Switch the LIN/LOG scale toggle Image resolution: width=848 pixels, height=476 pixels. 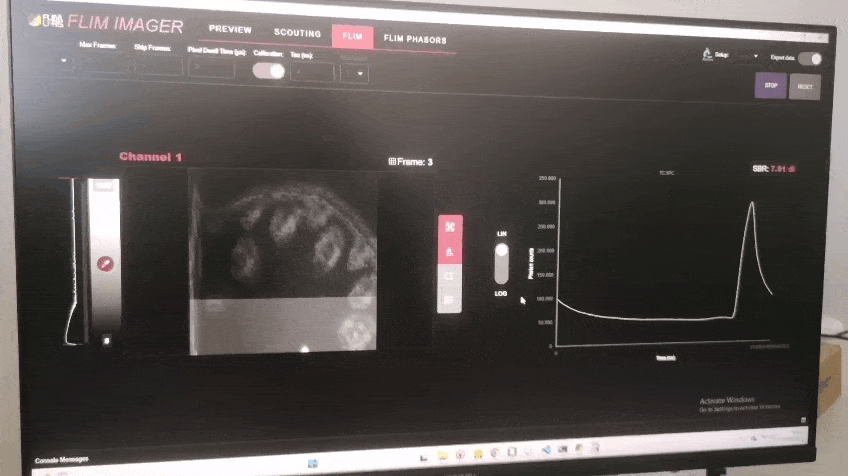tap(502, 263)
